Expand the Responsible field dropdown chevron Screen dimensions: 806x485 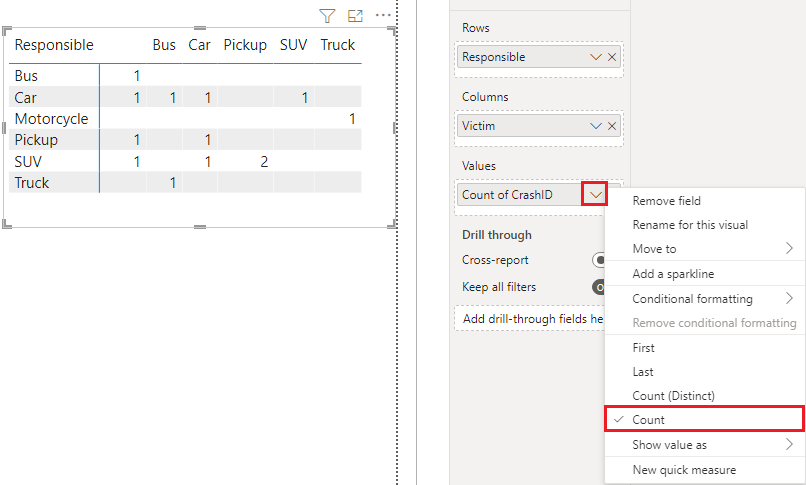coord(596,57)
